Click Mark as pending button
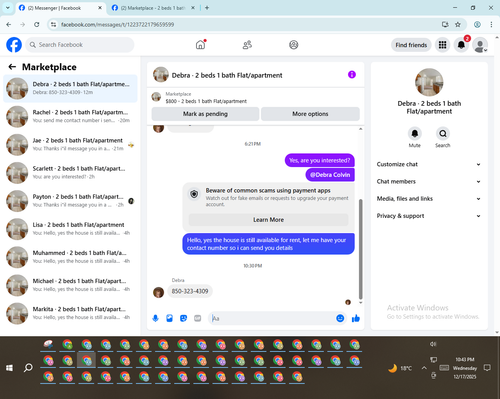 coord(205,114)
